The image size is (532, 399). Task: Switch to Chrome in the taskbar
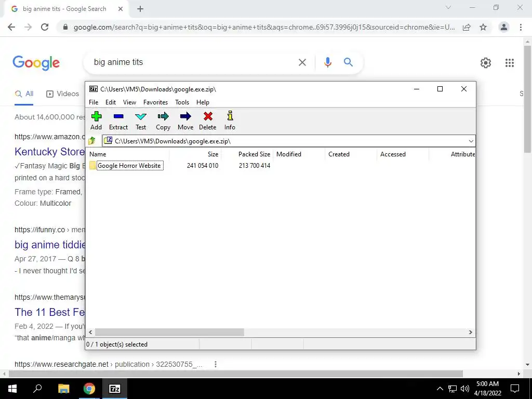[x=89, y=389]
